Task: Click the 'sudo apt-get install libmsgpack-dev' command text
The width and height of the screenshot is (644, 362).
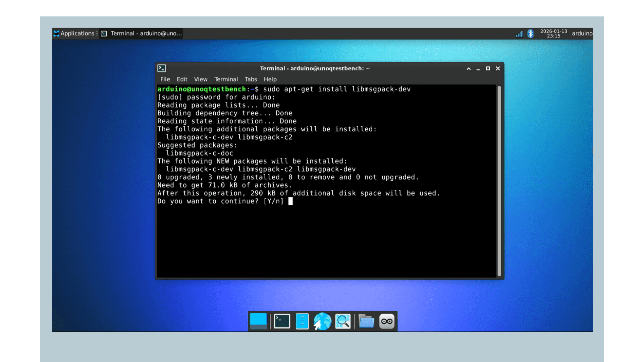Action: [337, 89]
